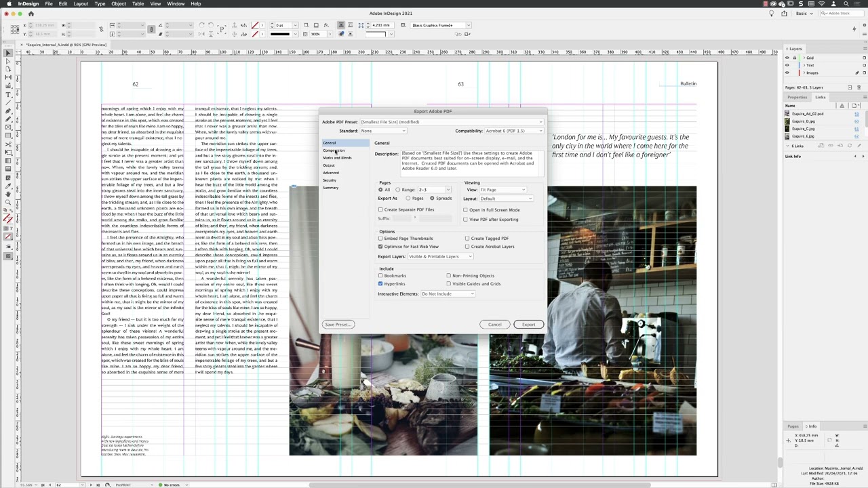Expand the Images layer arrow
This screenshot has height=488, width=868.
click(x=804, y=73)
